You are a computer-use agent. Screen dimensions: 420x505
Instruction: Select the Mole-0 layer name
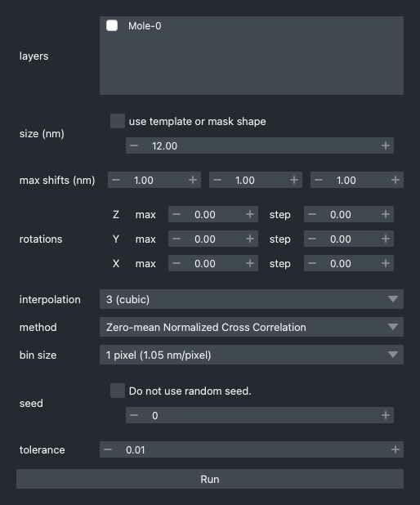145,26
